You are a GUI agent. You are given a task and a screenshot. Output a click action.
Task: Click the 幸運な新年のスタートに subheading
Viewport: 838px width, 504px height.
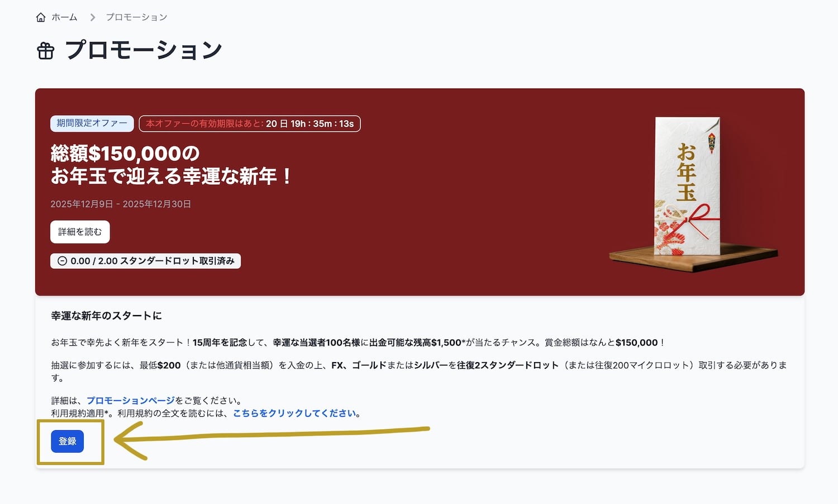pyautogui.click(x=106, y=316)
